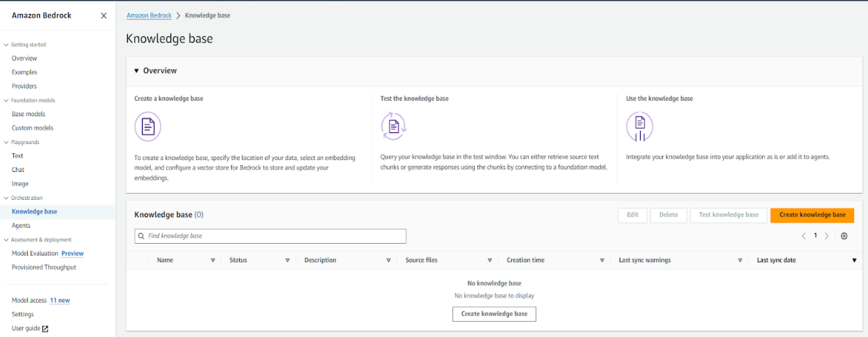Go to Base models page
Image resolution: width=868 pixels, height=337 pixels.
[29, 114]
